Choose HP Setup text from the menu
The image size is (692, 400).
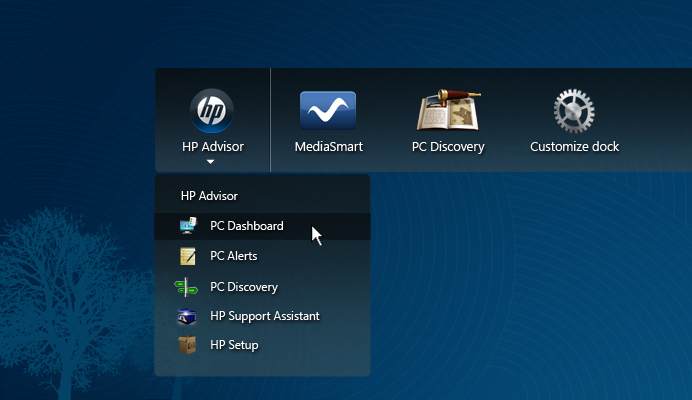[x=234, y=345]
